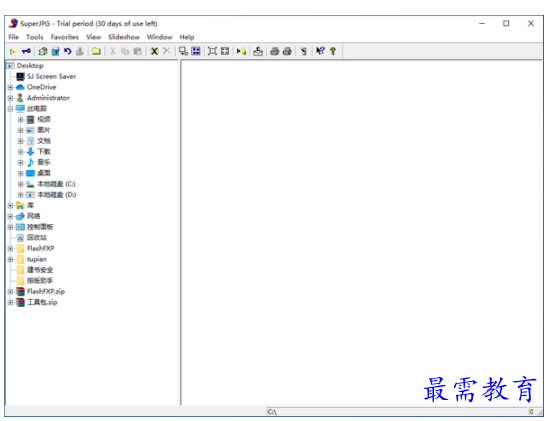This screenshot has height=421, width=545.
Task: Select the 回收站 tree item
Action: tap(37, 238)
